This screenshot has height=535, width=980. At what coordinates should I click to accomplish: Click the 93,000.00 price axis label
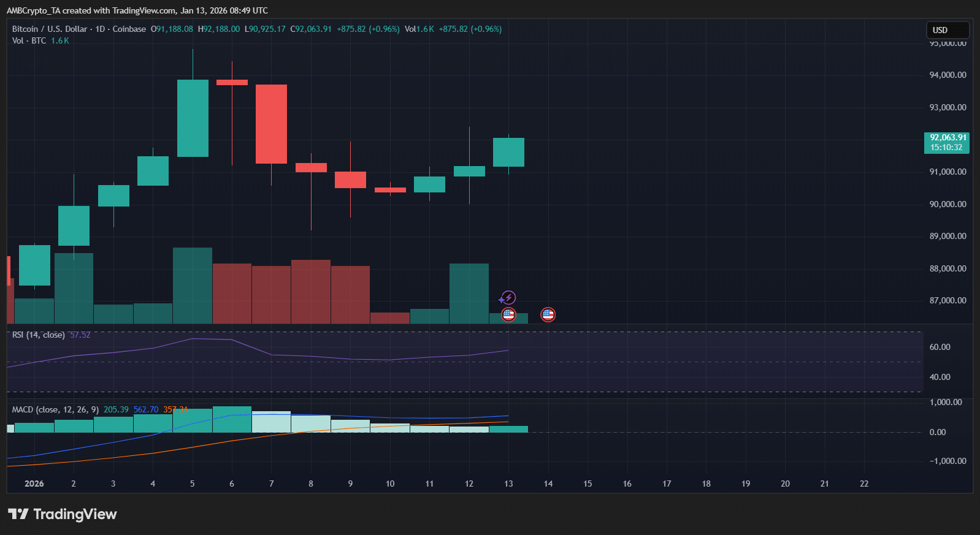[948, 107]
